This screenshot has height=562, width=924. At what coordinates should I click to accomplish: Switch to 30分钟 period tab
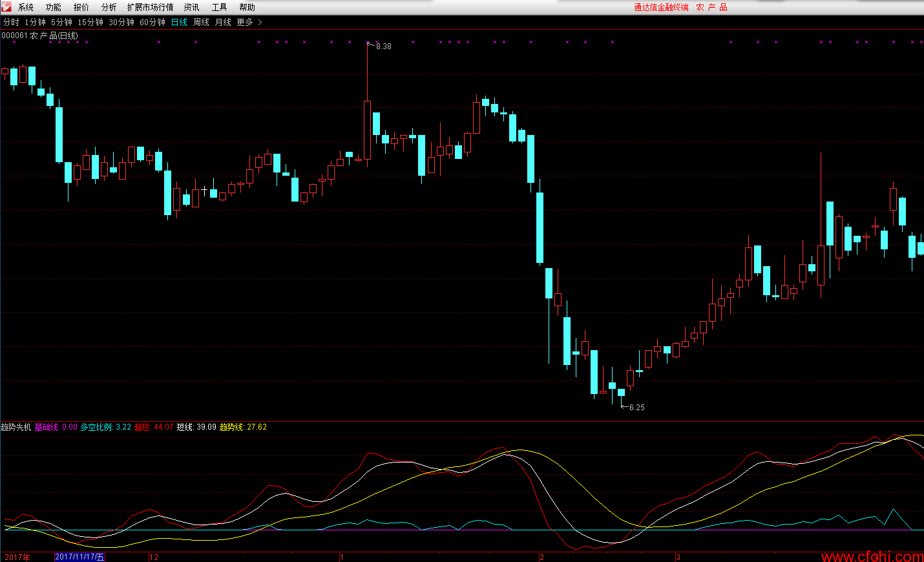pos(121,22)
